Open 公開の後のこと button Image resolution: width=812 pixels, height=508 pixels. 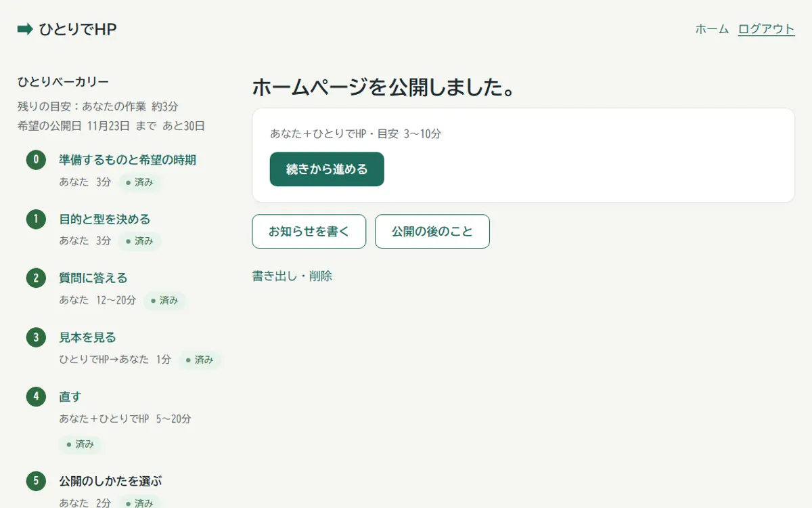pos(432,232)
